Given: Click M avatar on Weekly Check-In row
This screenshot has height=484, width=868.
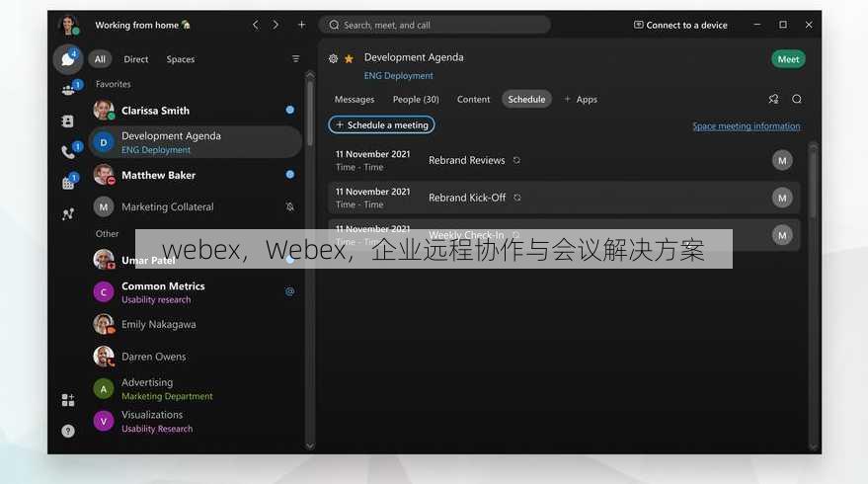Looking at the screenshot, I should click(782, 235).
